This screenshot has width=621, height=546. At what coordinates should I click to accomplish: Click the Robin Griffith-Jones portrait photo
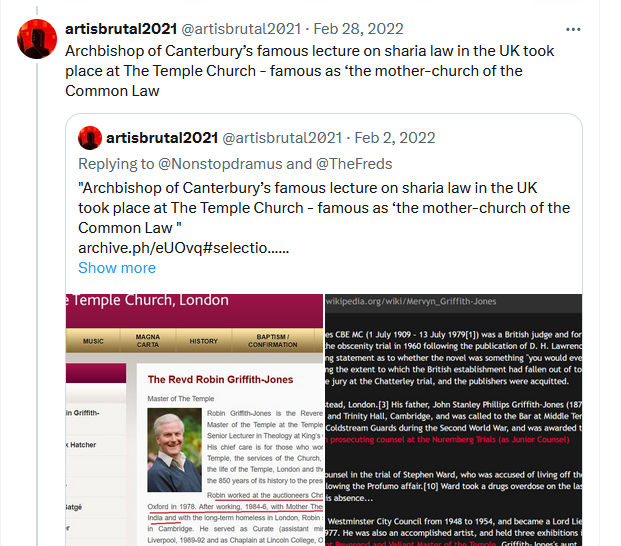(174, 450)
